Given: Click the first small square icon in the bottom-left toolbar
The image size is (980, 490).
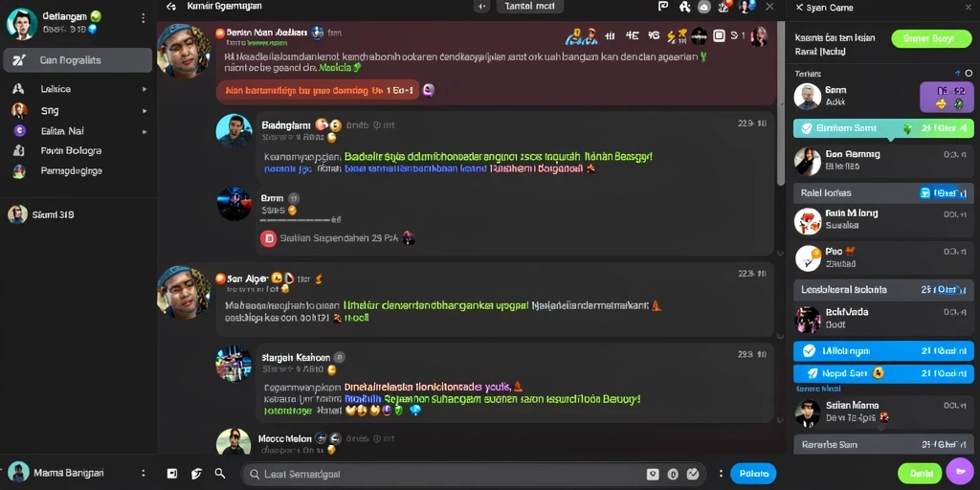Looking at the screenshot, I should (172, 474).
